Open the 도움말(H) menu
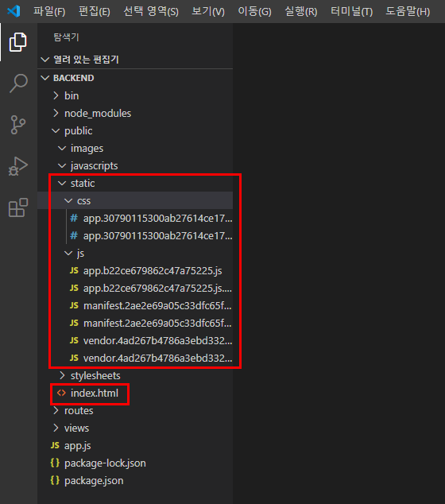445x504 pixels. pyautogui.click(x=408, y=12)
